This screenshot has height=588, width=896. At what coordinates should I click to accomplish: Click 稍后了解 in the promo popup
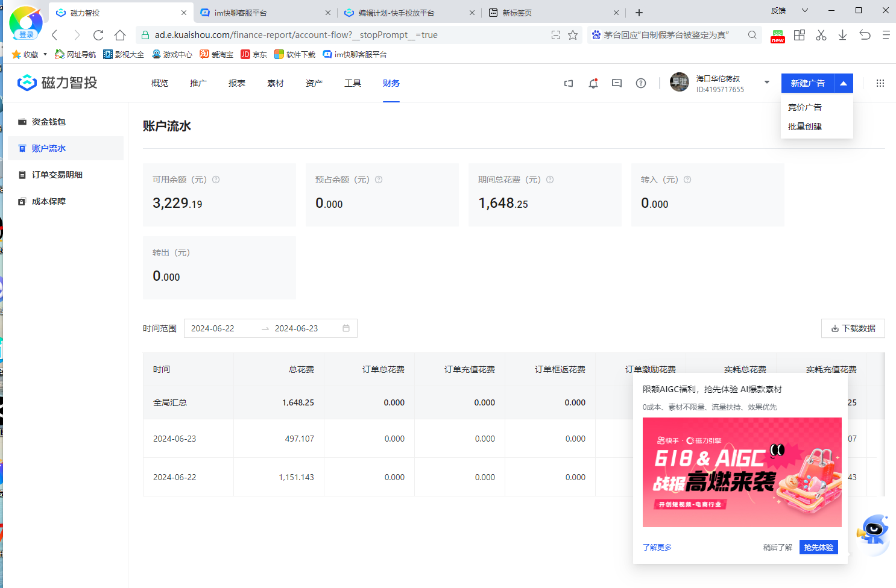point(778,547)
